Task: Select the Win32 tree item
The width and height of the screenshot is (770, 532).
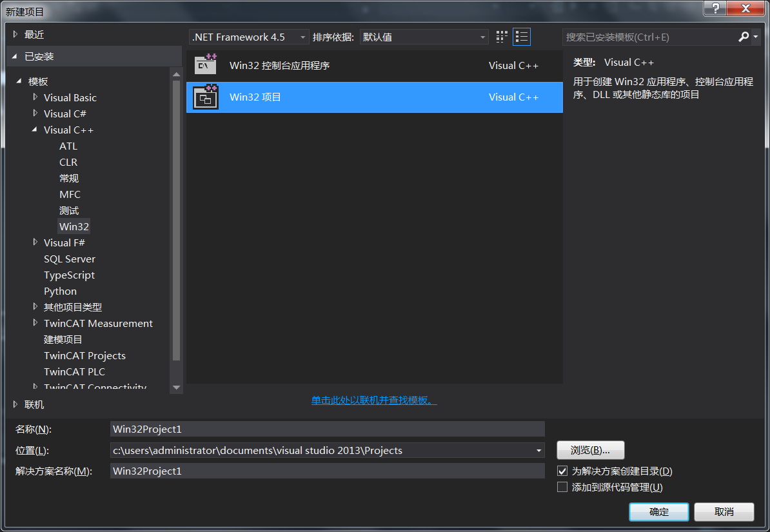Action: (74, 226)
